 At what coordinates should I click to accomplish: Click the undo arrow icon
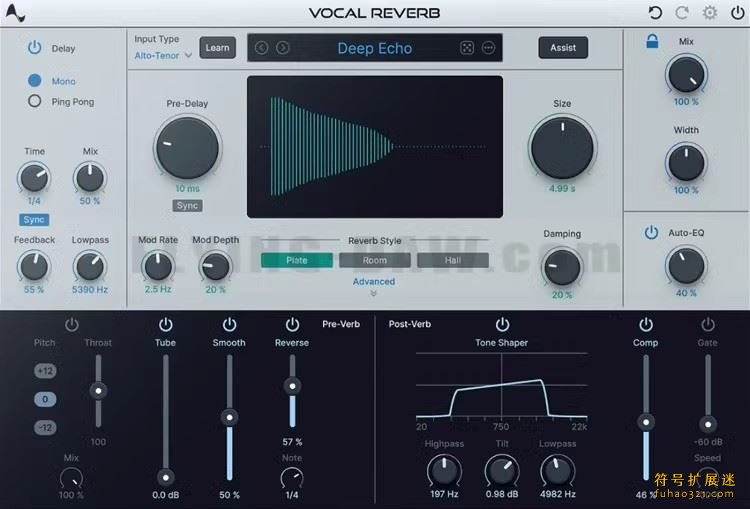[x=655, y=13]
